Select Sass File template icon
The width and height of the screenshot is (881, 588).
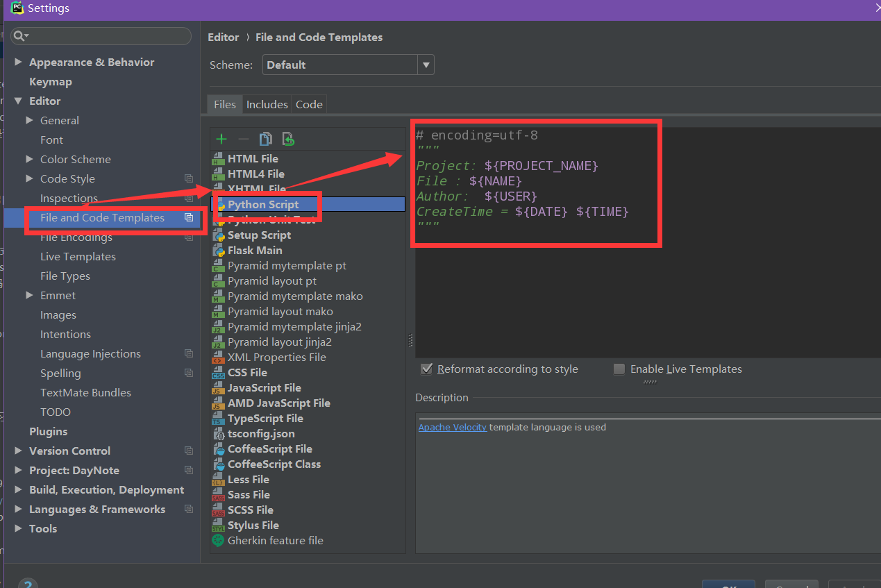click(x=218, y=495)
